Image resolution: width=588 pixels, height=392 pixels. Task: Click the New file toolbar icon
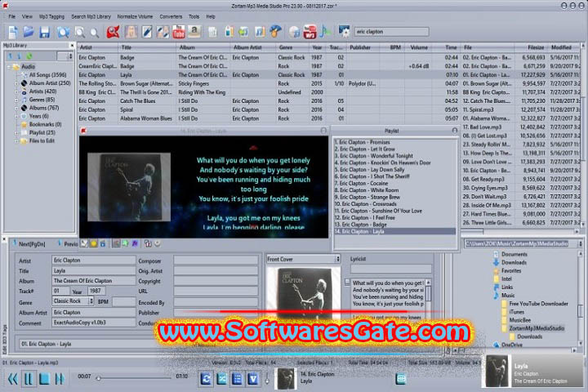point(13,33)
